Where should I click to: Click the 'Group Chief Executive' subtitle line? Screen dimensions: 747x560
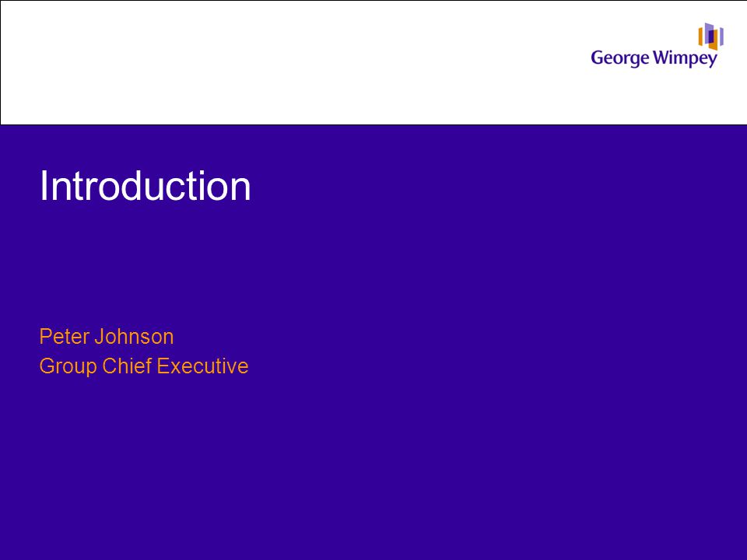[x=144, y=366]
